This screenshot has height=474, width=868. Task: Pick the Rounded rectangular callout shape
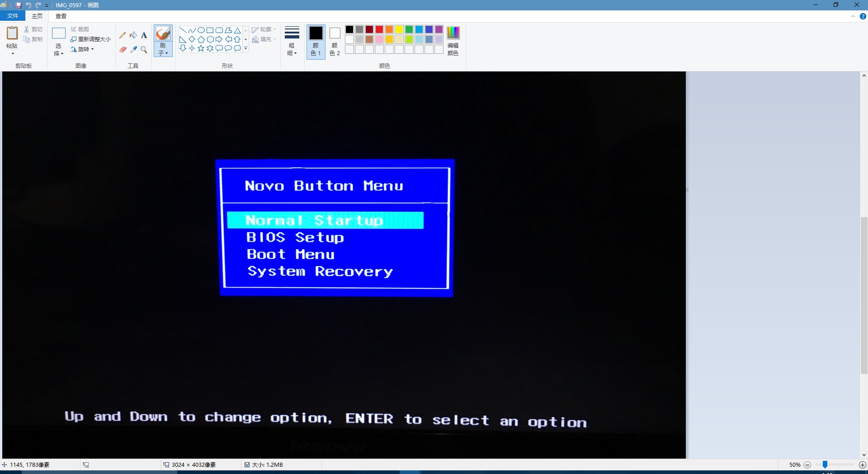[x=219, y=48]
